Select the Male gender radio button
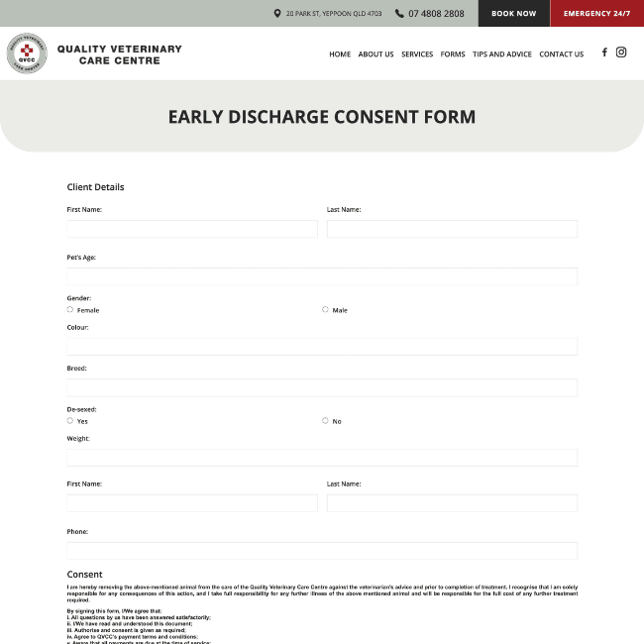This screenshot has height=644, width=644. point(325,309)
